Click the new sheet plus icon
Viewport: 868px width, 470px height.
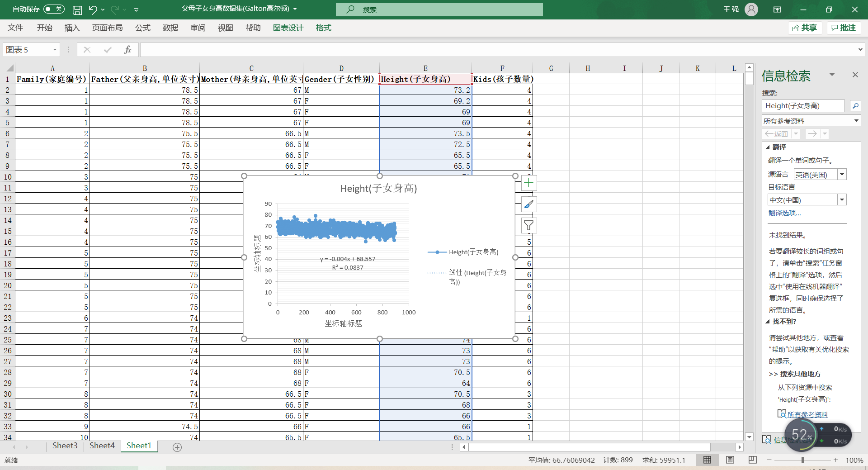pos(177,447)
